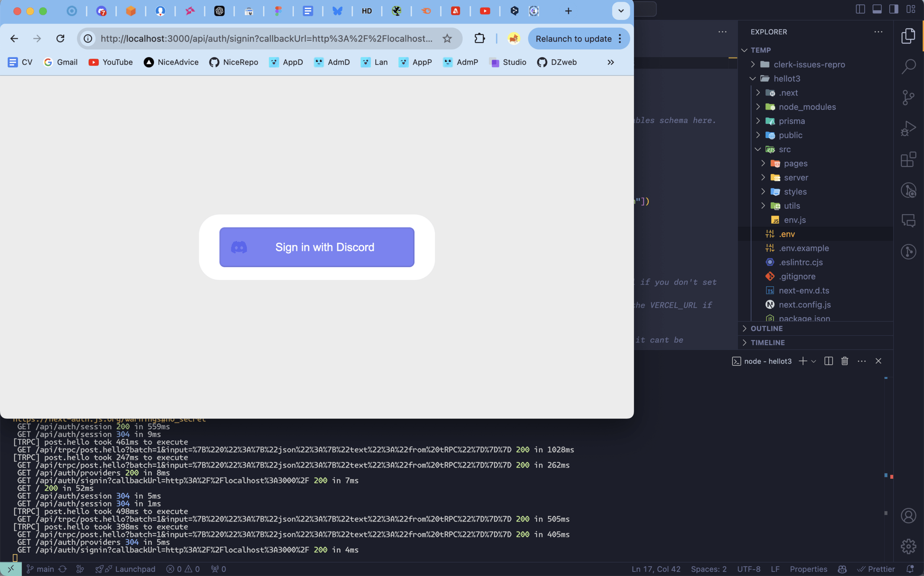Viewport: 924px width, 576px height.
Task: Toggle the primary side bar layout button
Action: (x=860, y=9)
